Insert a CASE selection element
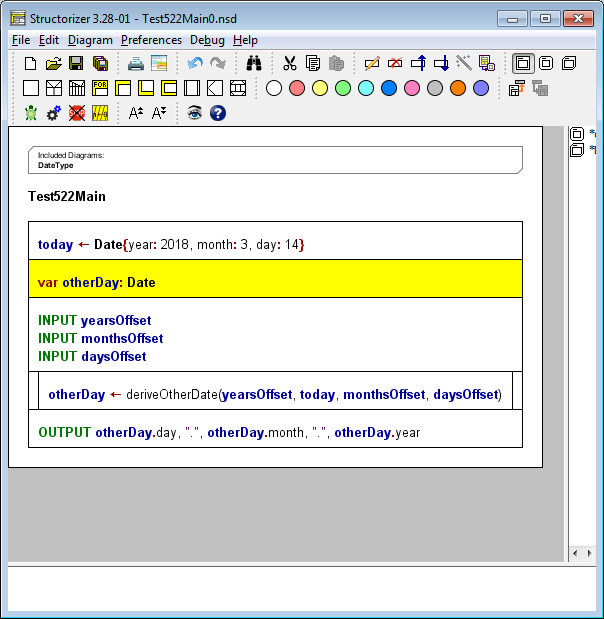The height and width of the screenshot is (619, 604). (77, 88)
